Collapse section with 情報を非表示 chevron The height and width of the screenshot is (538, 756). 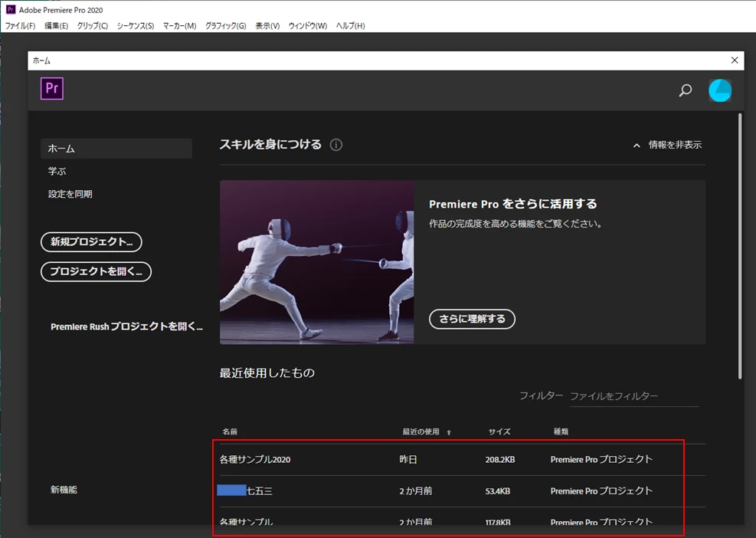(x=637, y=146)
